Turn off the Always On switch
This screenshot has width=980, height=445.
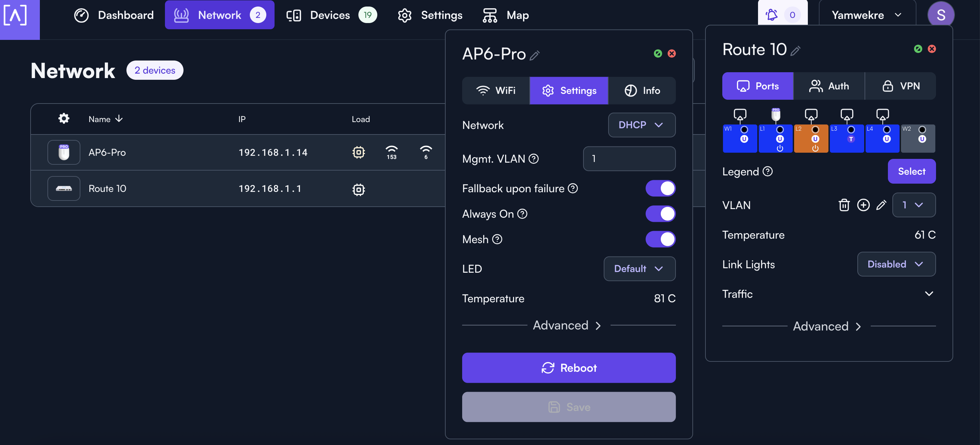[660, 214]
